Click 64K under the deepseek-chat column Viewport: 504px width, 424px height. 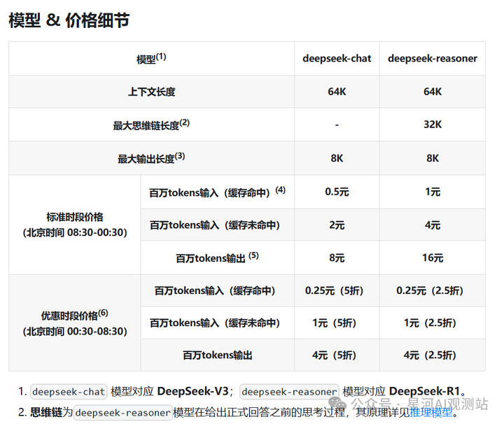(337, 92)
